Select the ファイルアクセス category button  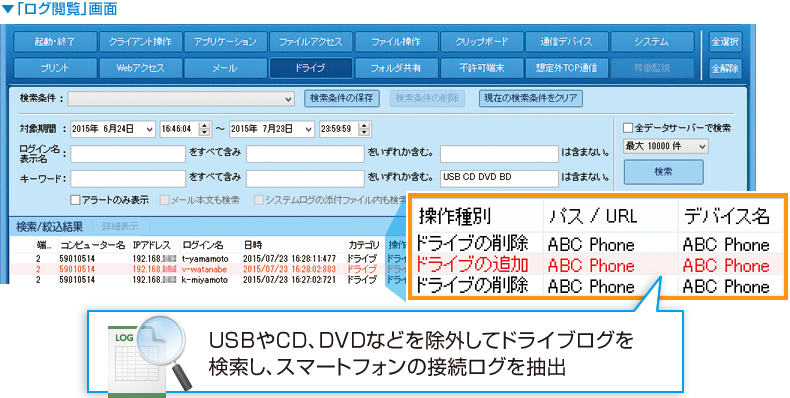coord(310,42)
